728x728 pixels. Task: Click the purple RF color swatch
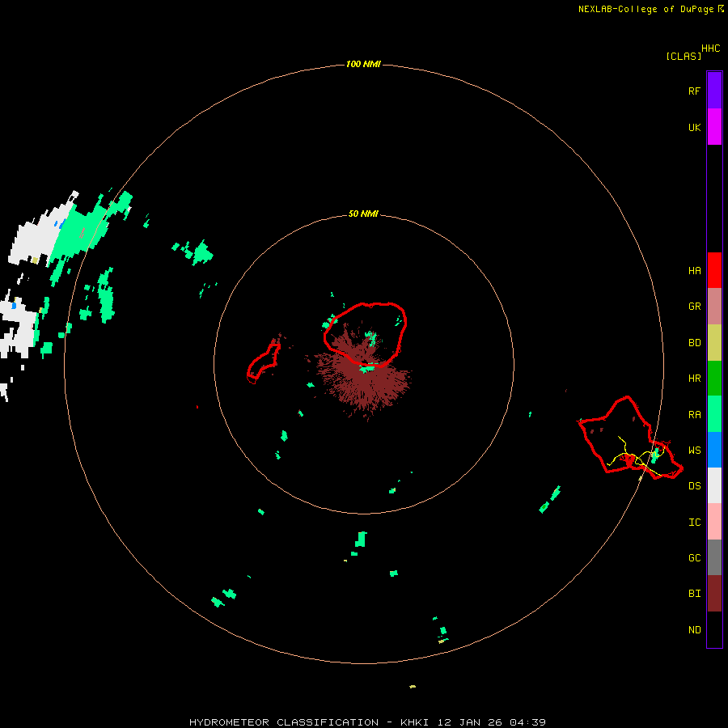[714, 91]
